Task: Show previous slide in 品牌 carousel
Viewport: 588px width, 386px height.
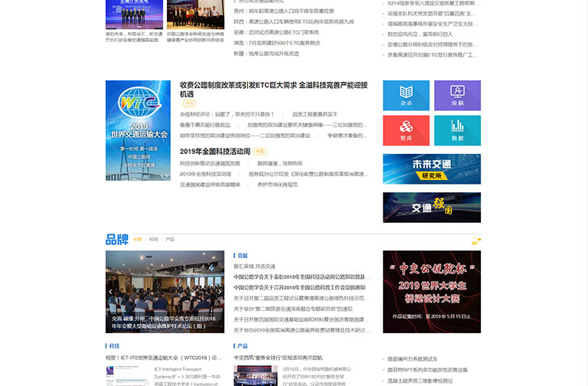Action: [x=111, y=292]
